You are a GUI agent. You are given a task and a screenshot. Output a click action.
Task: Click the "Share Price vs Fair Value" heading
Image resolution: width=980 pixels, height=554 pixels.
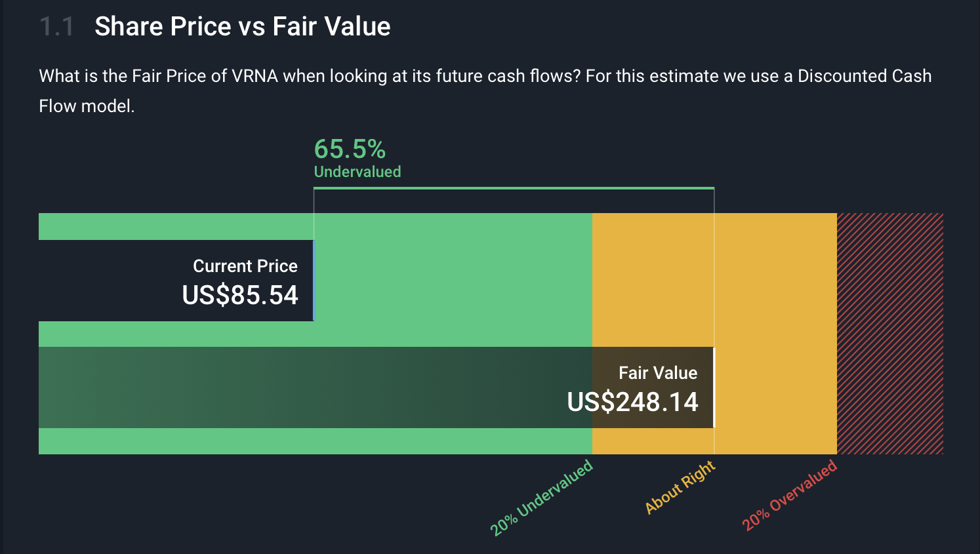coord(242,27)
